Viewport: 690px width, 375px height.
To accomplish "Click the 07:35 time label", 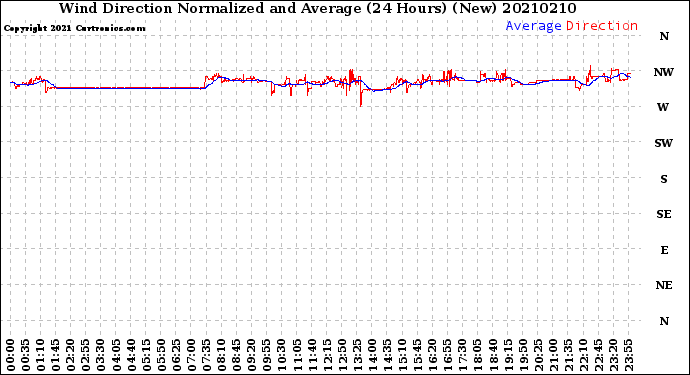I will [x=206, y=355].
